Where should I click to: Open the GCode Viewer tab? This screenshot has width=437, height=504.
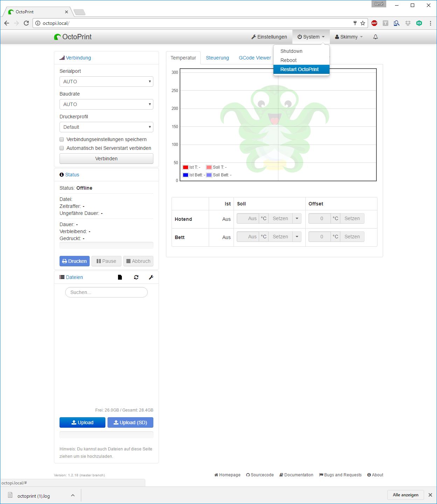[x=255, y=58]
